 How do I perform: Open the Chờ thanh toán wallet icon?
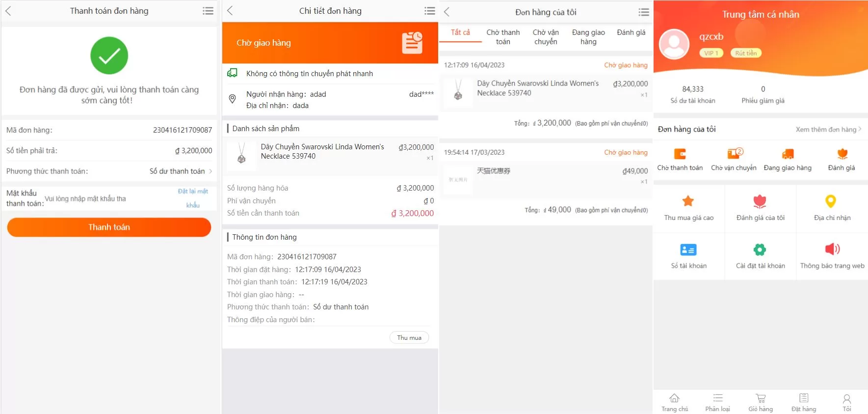pyautogui.click(x=680, y=154)
